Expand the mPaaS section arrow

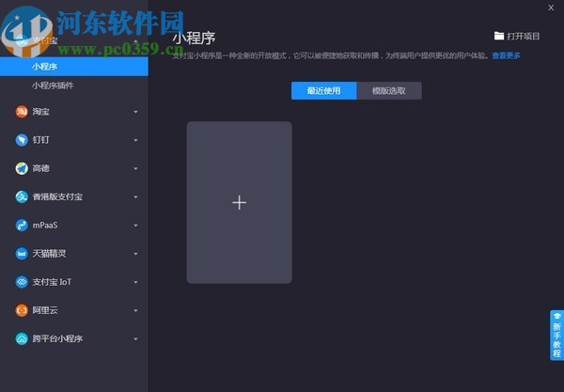[x=135, y=226]
